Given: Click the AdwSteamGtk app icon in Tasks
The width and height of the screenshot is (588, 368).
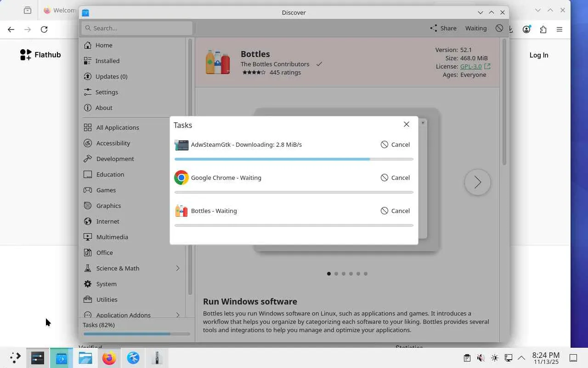Looking at the screenshot, I should point(181,145).
